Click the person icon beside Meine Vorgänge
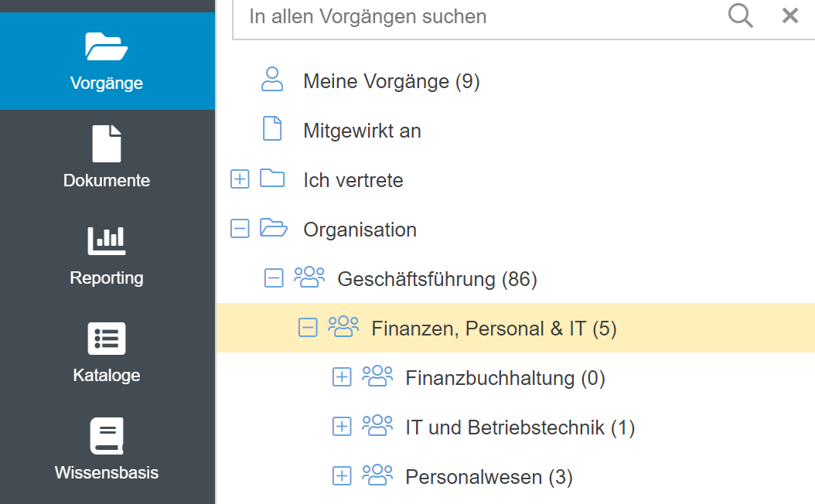The height and width of the screenshot is (504, 815). tap(272, 80)
